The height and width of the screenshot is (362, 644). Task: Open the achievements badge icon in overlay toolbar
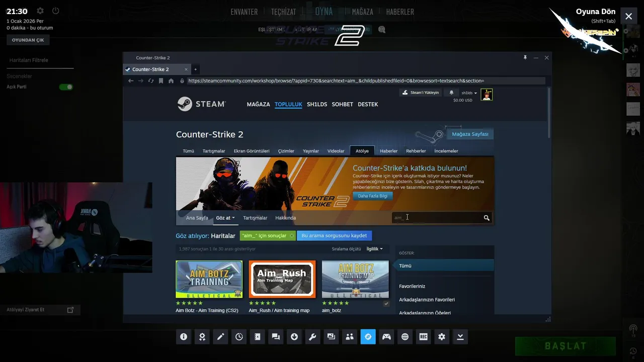[x=202, y=337]
